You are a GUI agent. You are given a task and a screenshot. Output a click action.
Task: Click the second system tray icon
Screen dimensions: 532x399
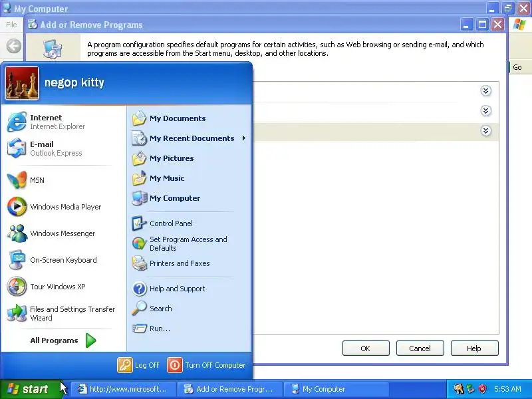471,389
